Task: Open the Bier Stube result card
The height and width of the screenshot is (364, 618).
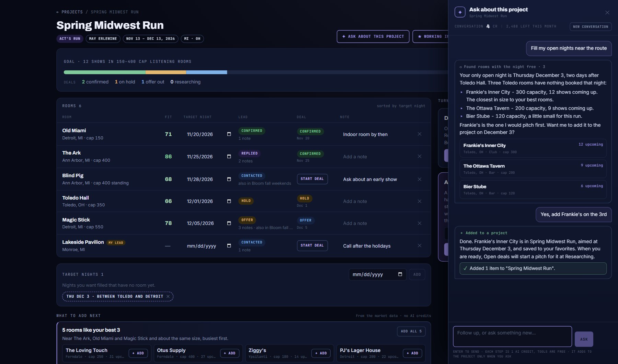Action: (533, 190)
